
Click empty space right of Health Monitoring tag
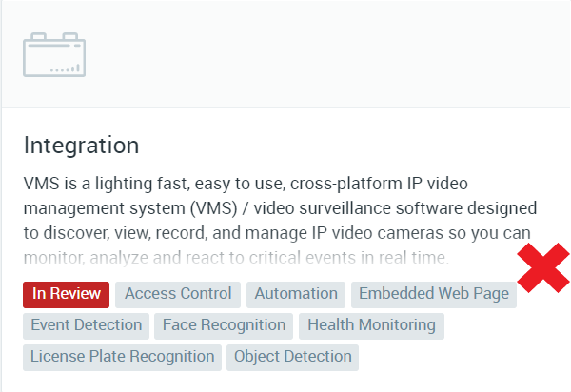(x=506, y=325)
